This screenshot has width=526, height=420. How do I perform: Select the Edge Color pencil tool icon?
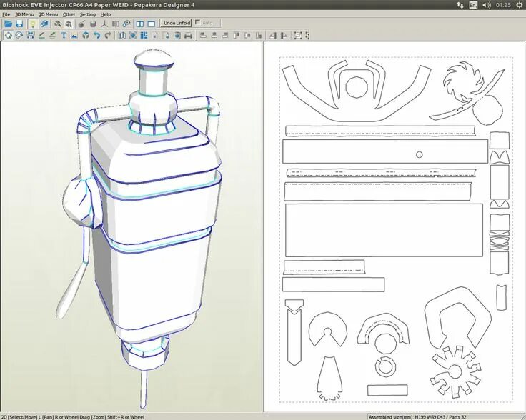click(53, 35)
